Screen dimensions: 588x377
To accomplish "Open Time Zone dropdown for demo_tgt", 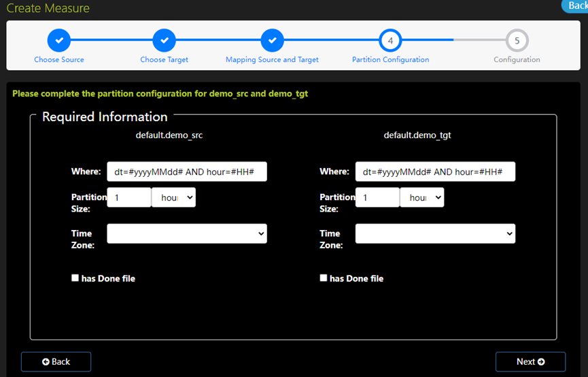I will [435, 233].
